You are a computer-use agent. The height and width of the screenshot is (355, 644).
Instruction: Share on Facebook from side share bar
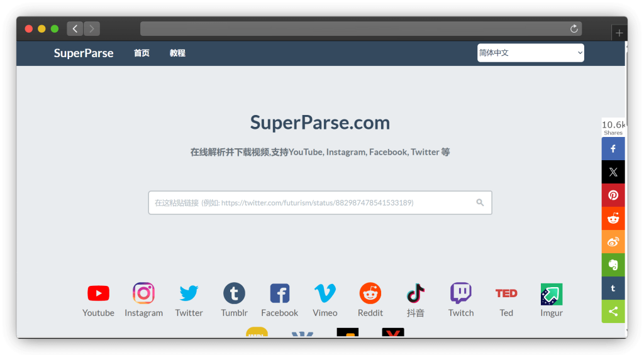(x=613, y=149)
